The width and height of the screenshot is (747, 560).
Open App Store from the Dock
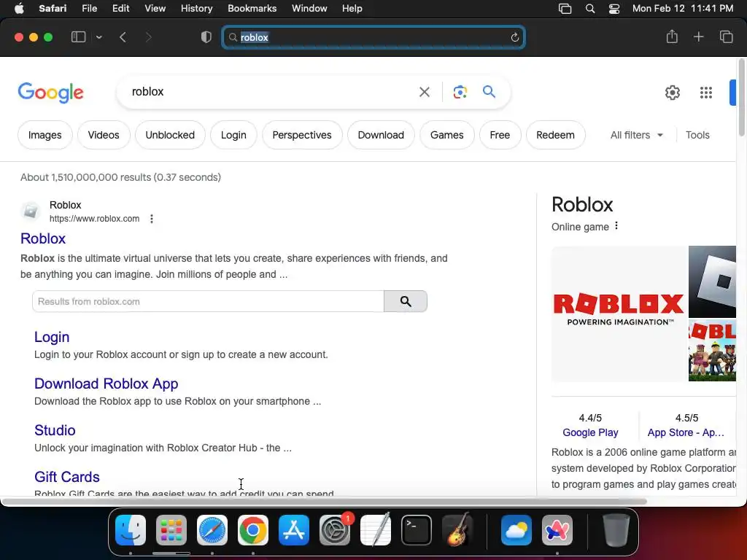click(294, 530)
